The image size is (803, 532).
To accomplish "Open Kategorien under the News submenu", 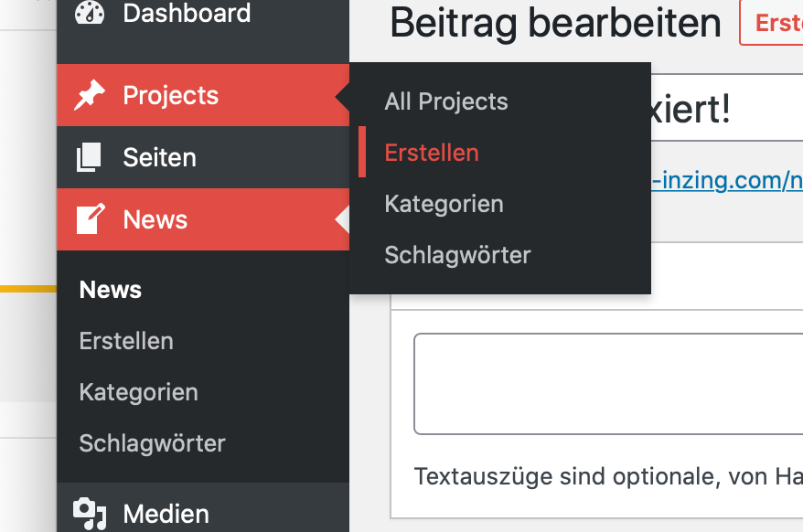I will pos(139,392).
